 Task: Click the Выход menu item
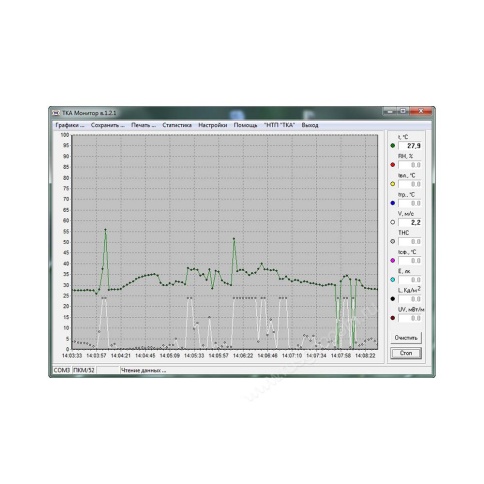pos(310,125)
